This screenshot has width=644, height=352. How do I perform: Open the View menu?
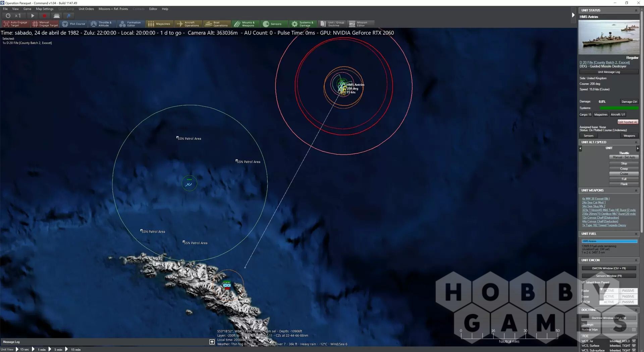(x=15, y=9)
